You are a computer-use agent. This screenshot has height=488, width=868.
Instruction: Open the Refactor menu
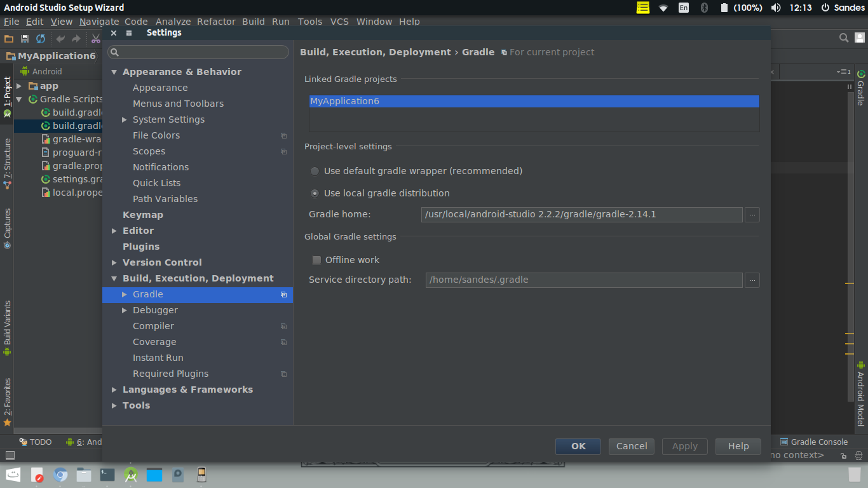(216, 22)
